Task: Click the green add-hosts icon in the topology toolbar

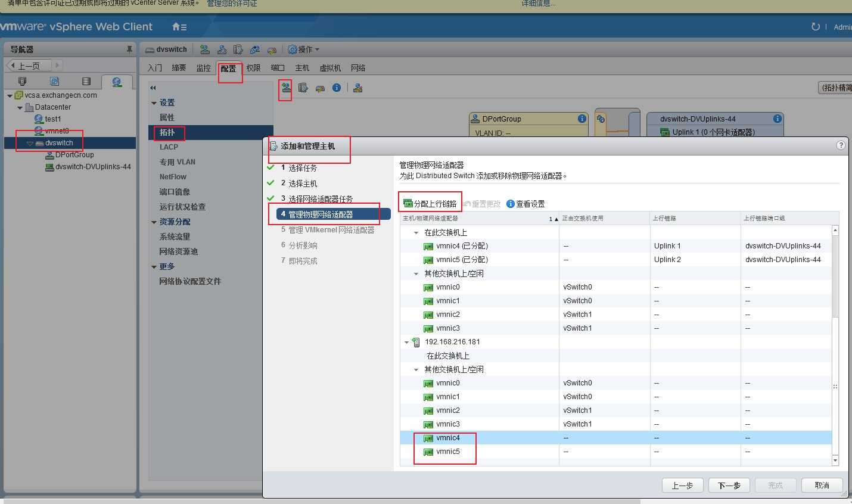Action: [286, 88]
